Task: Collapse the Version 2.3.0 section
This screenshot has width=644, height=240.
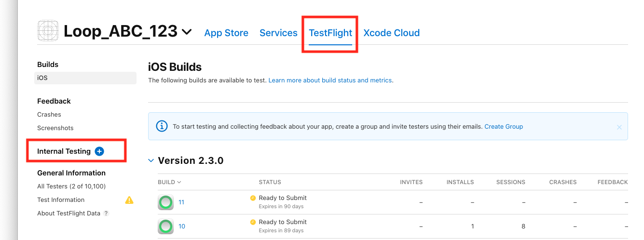Action: (151, 160)
